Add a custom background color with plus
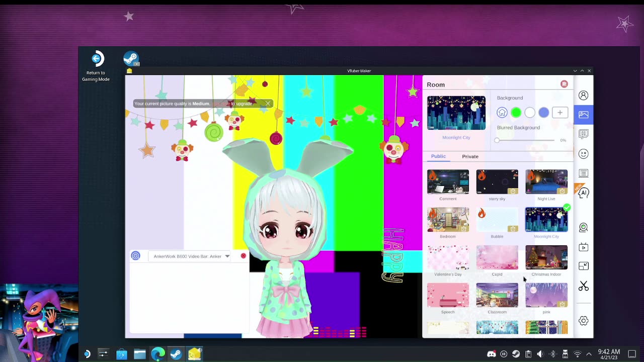The width and height of the screenshot is (644, 362). click(x=560, y=113)
